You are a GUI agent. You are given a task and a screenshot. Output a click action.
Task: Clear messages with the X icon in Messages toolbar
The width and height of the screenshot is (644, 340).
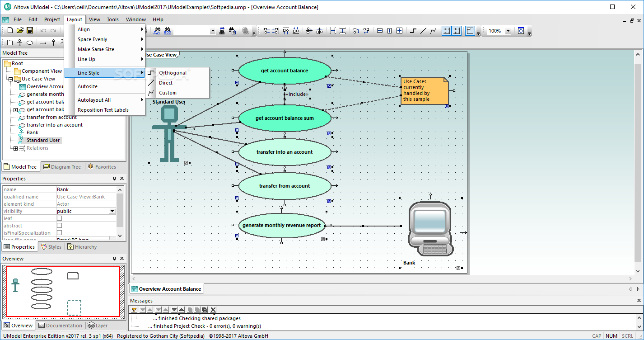pyautogui.click(x=213, y=310)
